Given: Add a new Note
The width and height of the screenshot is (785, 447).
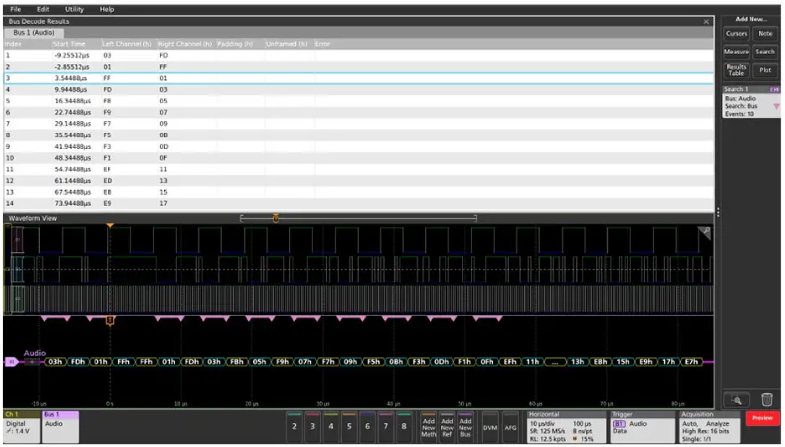Looking at the screenshot, I should point(765,34).
